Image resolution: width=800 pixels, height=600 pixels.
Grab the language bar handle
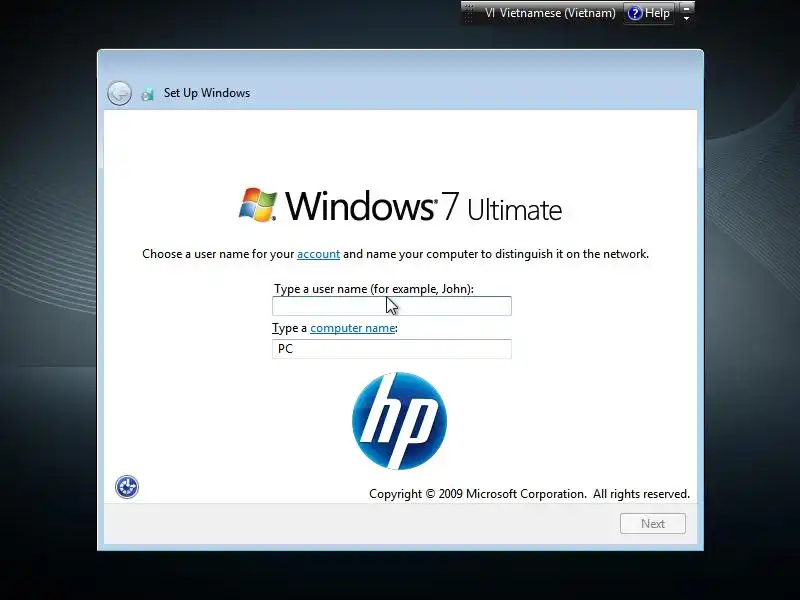pos(468,13)
